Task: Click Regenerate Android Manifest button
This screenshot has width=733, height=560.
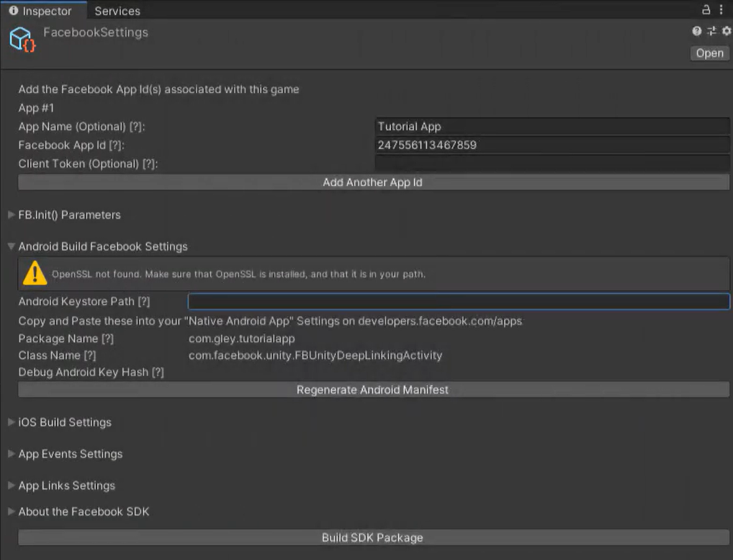Action: pyautogui.click(x=374, y=389)
